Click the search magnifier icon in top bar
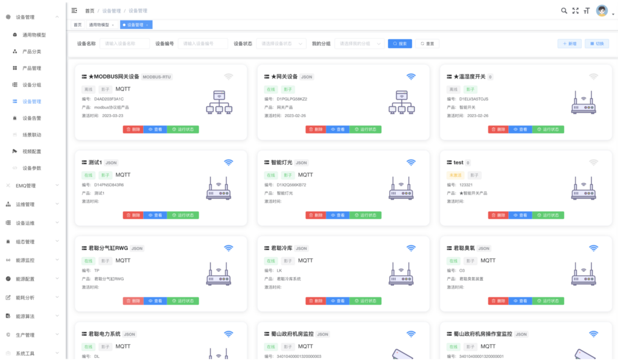Screen dimensions: 618x364 point(564,11)
